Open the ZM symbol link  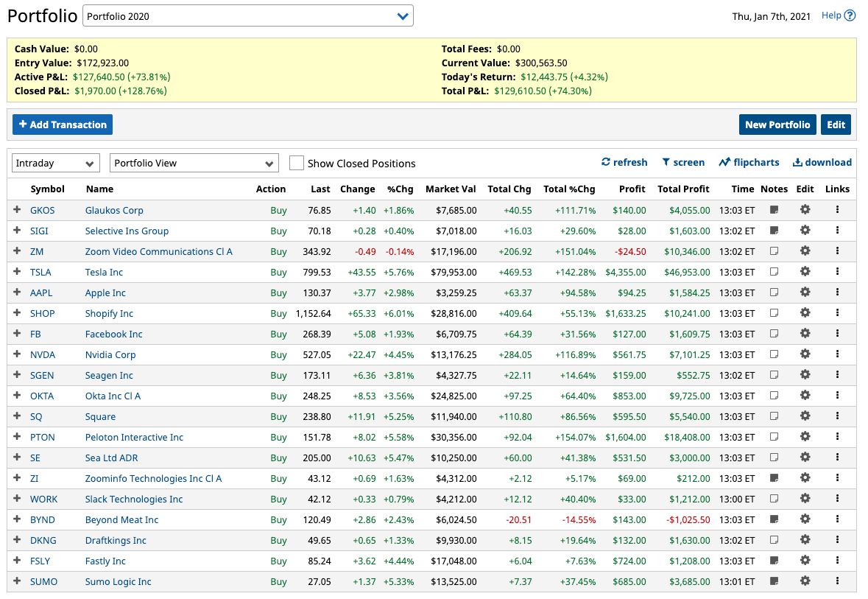coord(37,251)
